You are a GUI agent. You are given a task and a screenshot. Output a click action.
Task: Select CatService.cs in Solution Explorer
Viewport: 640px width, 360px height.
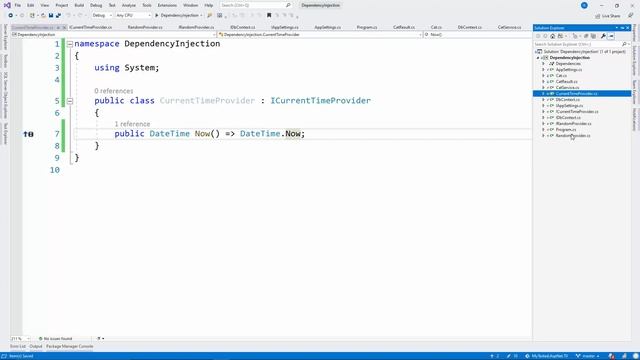pos(567,88)
